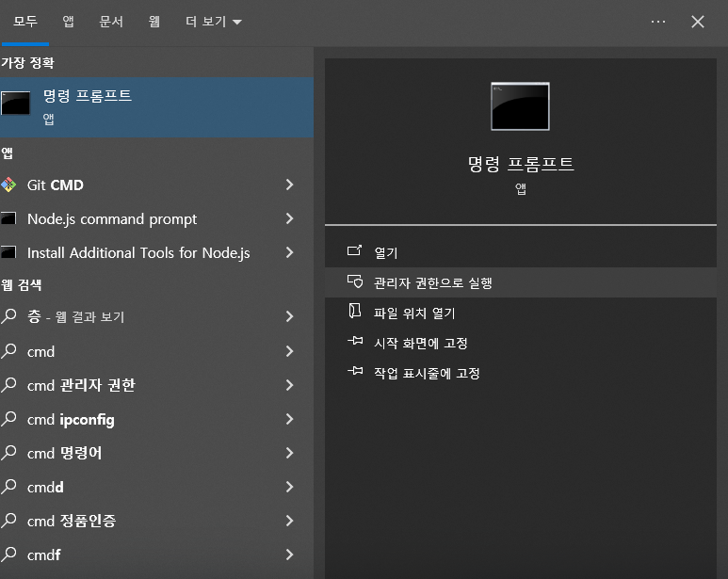728x579 pixels.
Task: Click the shield icon for 관리자 권한으로 실행
Action: tap(355, 281)
